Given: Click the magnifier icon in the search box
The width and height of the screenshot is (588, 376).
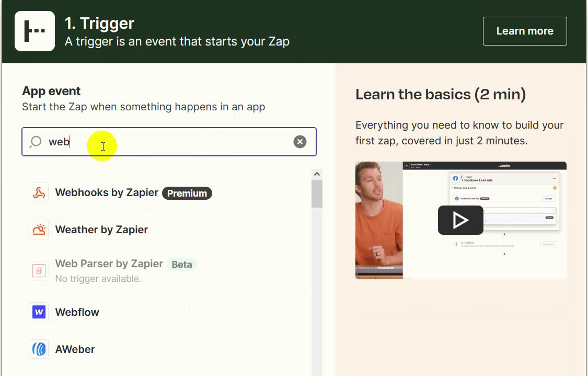Looking at the screenshot, I should tap(36, 142).
